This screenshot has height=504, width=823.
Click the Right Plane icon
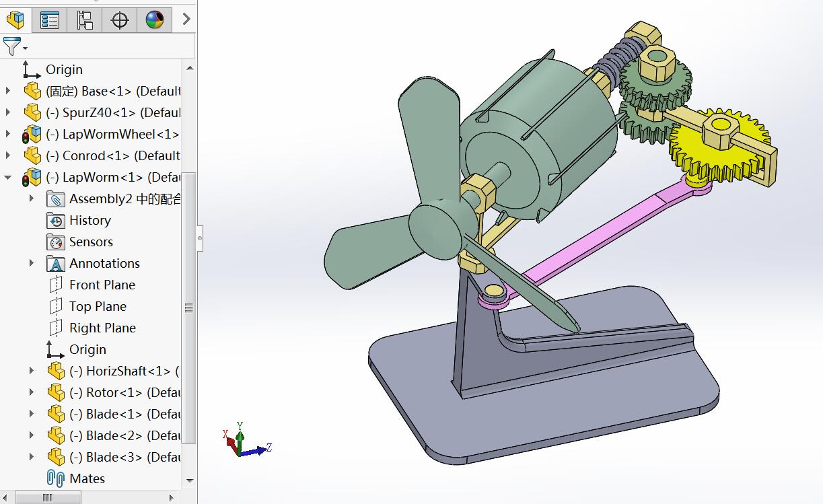pyautogui.click(x=56, y=328)
